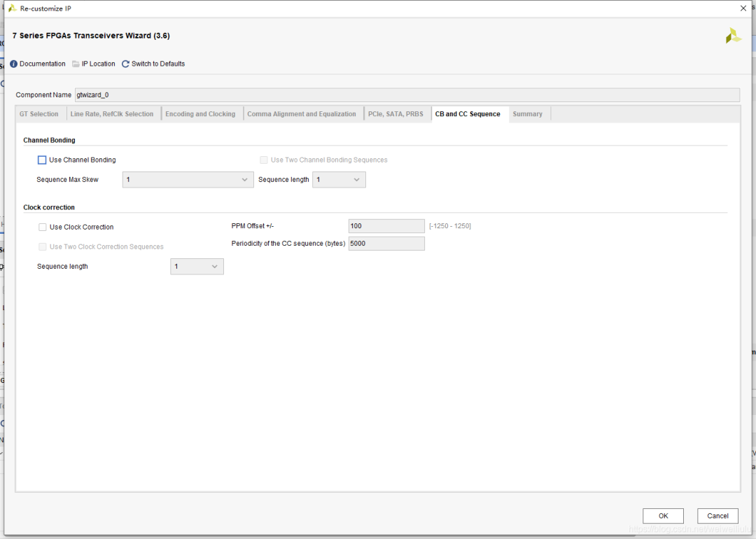Click the [-1250 - 1250] range hint

450,226
